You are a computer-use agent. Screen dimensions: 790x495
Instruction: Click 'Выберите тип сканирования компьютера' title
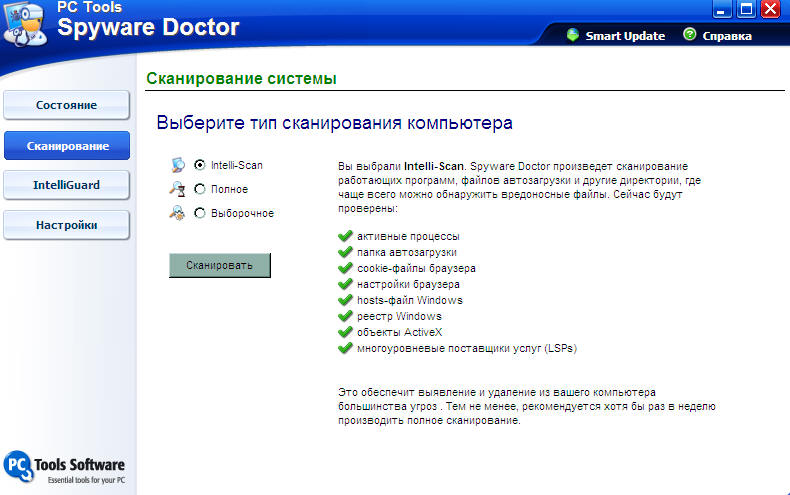click(x=335, y=123)
